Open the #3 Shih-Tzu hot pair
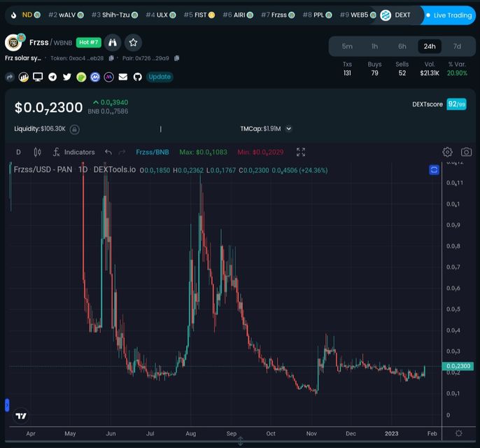 [115, 15]
